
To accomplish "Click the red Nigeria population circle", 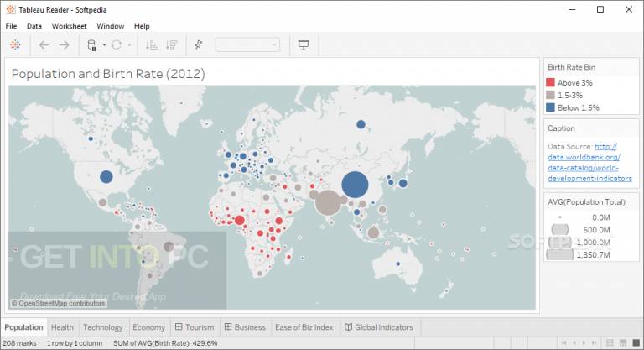I will [x=240, y=220].
